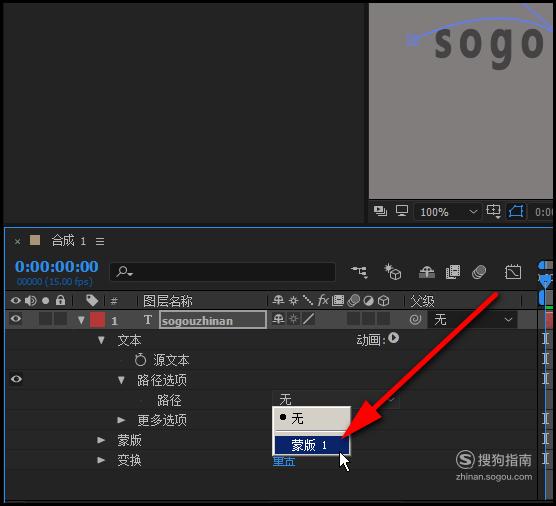The width and height of the screenshot is (556, 506).
Task: Click the 重置 reset link for 变换
Action: pyautogui.click(x=284, y=462)
